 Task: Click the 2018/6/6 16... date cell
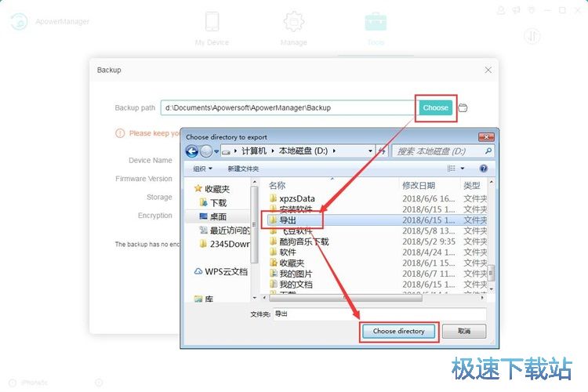pos(429,198)
